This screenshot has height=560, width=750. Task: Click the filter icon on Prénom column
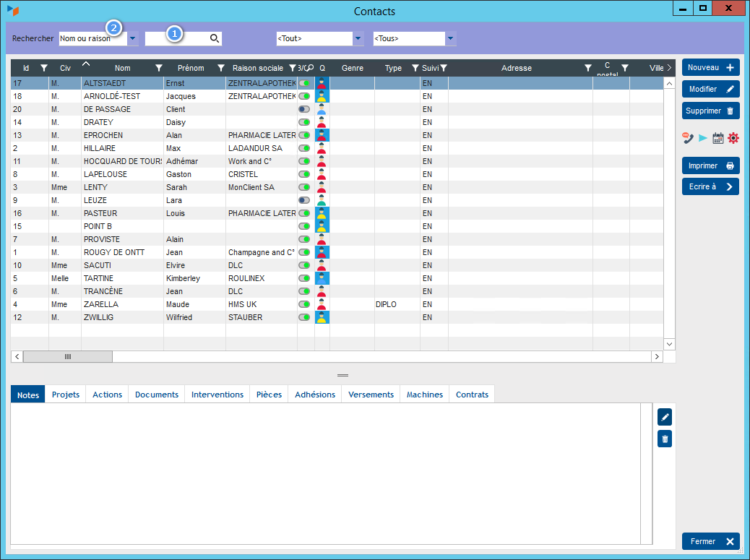click(221, 68)
